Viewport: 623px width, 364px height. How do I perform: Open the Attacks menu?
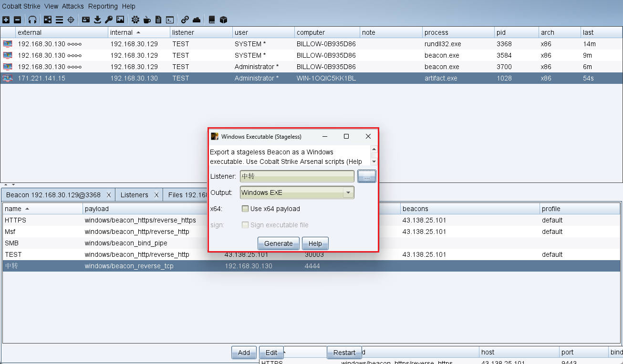73,6
